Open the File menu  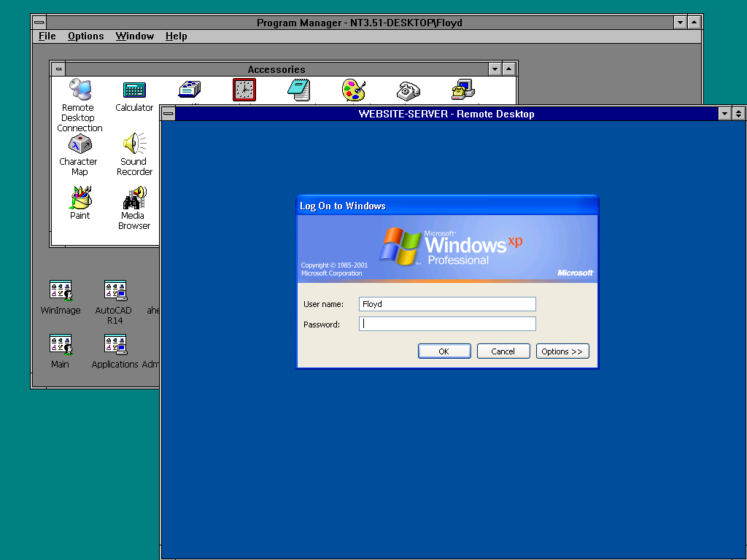point(47,36)
